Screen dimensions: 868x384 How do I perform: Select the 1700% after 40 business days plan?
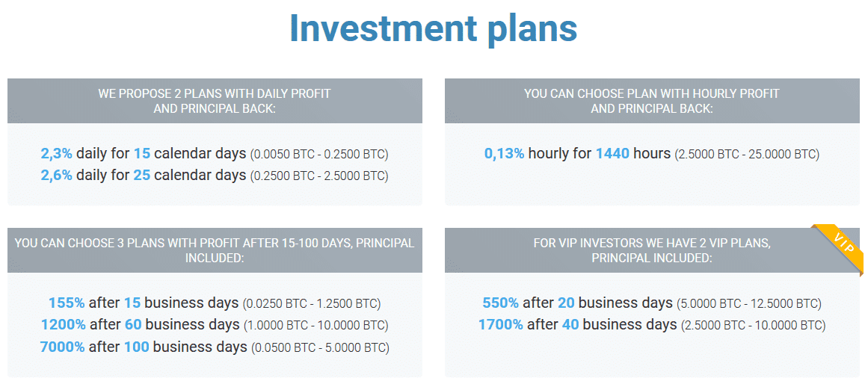(x=577, y=325)
